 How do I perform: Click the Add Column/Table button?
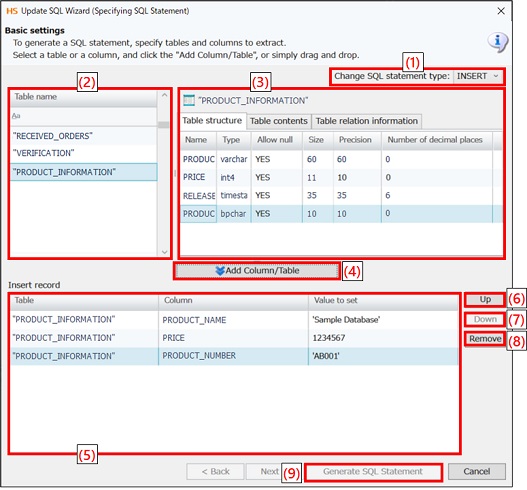[257, 271]
